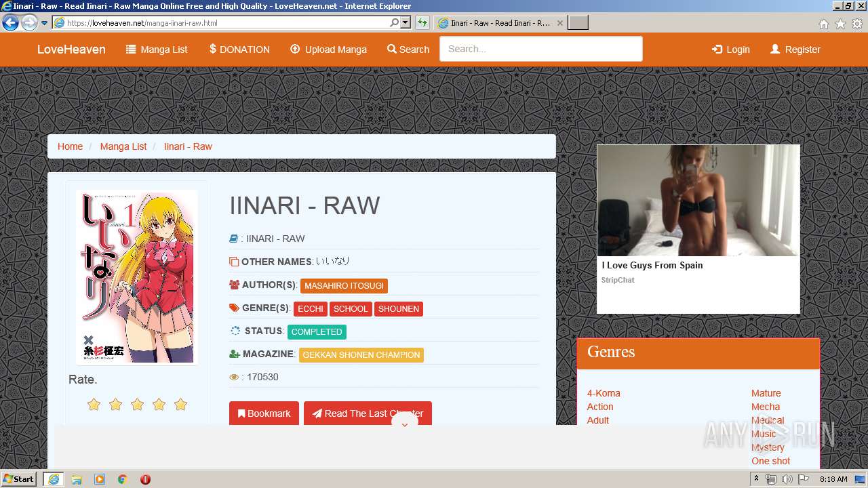
Task: Click Internet Explorer taskbar icon
Action: (53, 479)
